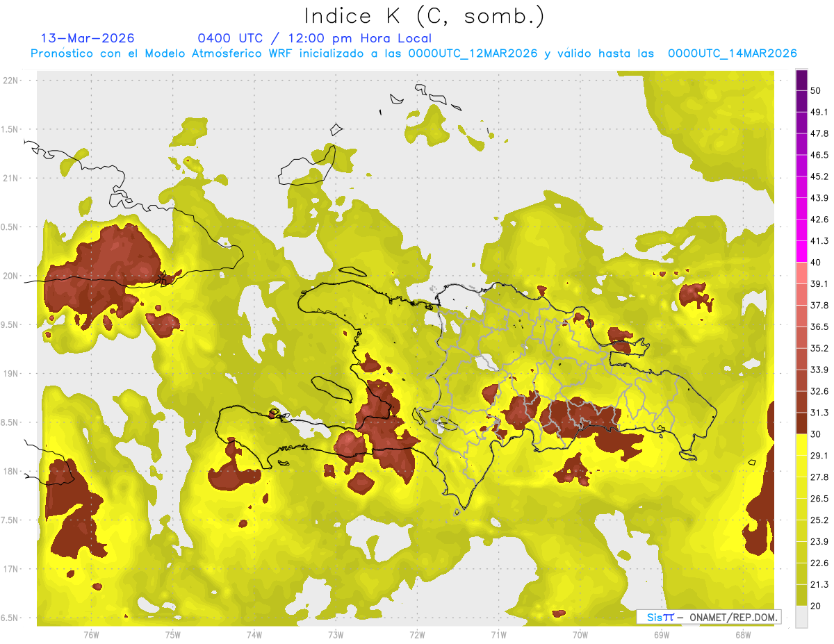This screenshot has height=644, width=834.
Task: Click the color bar value '32.6'
Action: click(819, 391)
